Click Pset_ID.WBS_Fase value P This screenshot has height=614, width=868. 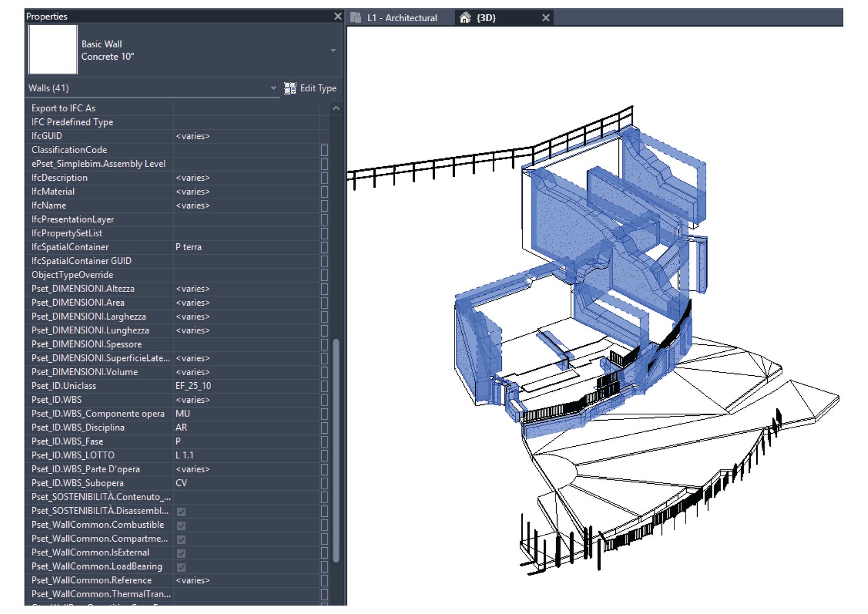coord(178,441)
